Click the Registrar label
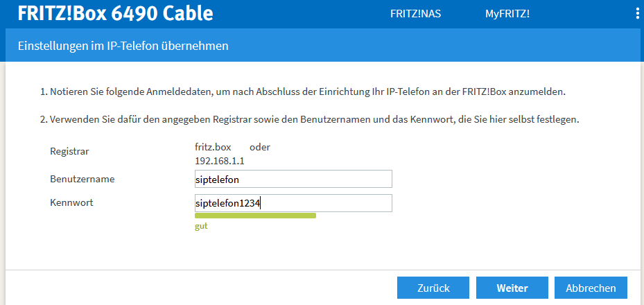 tap(69, 151)
